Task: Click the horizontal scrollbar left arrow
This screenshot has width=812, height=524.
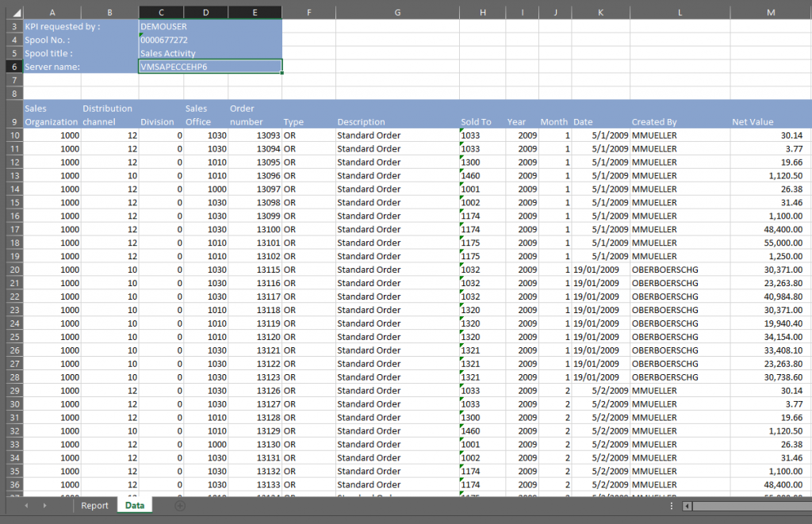Action: tap(687, 506)
